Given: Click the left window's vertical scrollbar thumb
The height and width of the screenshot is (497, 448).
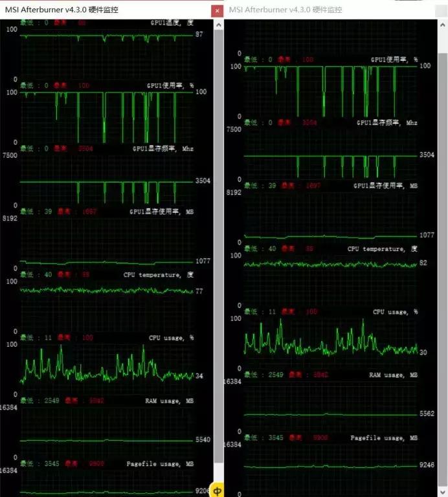Looking at the screenshot, I should pyautogui.click(x=218, y=246).
